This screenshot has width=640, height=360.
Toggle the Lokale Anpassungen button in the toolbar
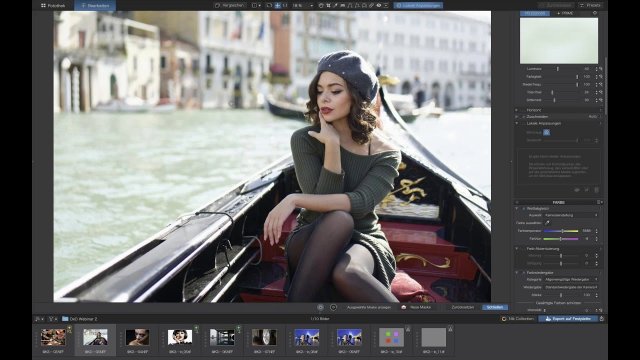[x=418, y=6]
